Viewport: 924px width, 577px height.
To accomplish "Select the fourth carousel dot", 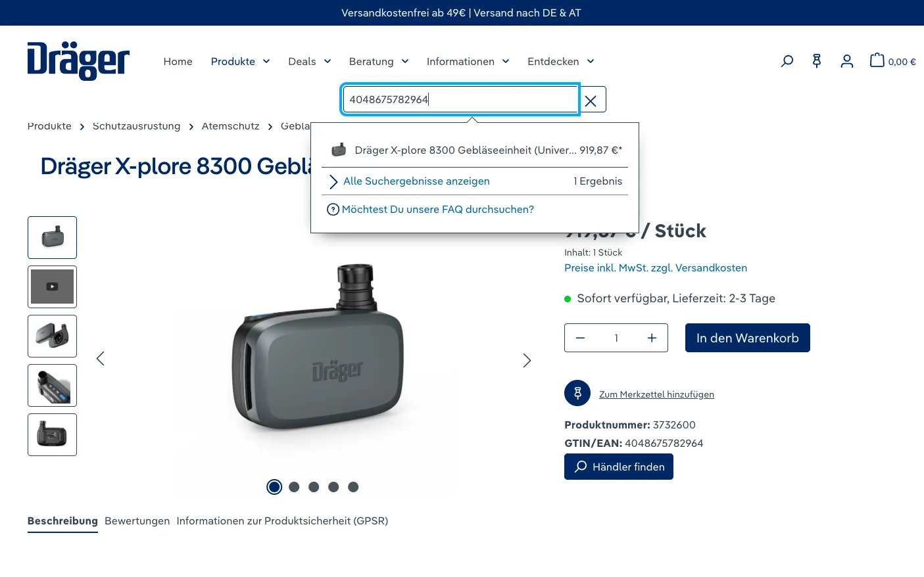I will [x=333, y=487].
